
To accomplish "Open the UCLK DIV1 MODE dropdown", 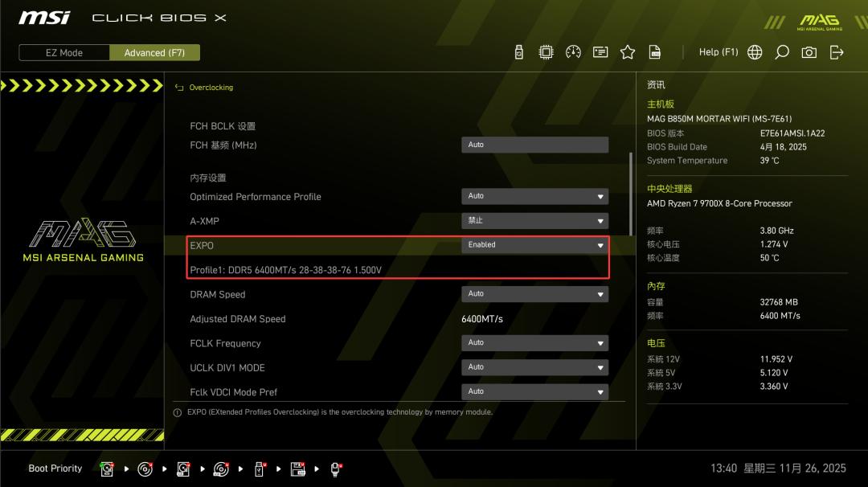I will (x=534, y=367).
